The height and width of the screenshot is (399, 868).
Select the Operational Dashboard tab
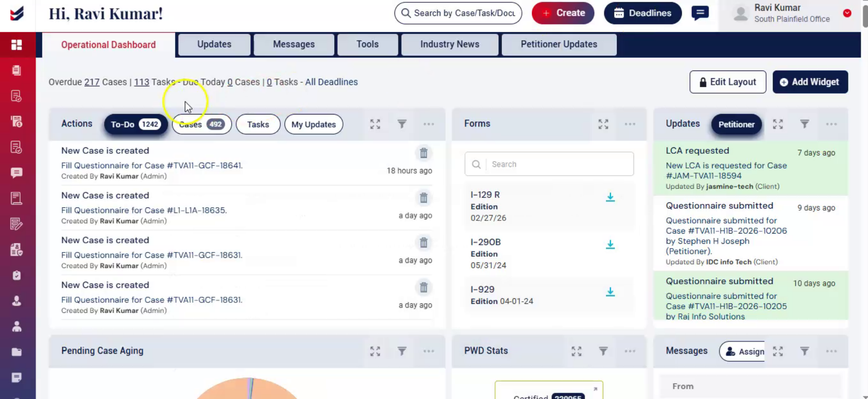coord(109,45)
